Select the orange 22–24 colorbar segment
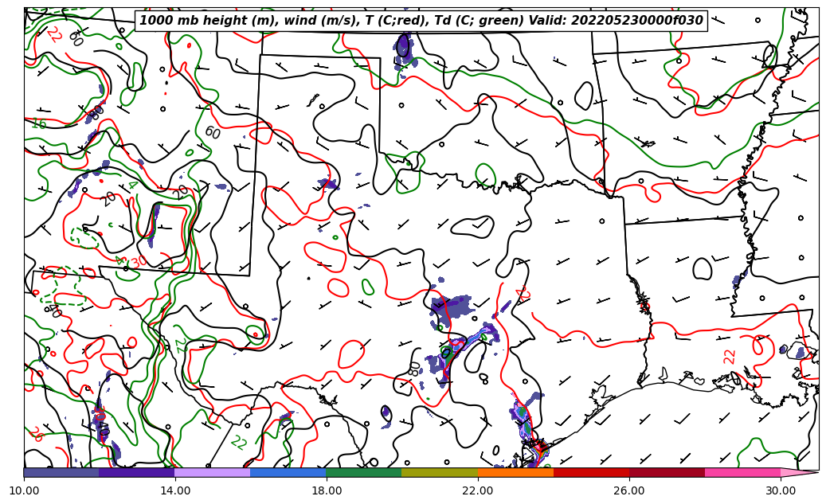 pyautogui.click(x=515, y=472)
